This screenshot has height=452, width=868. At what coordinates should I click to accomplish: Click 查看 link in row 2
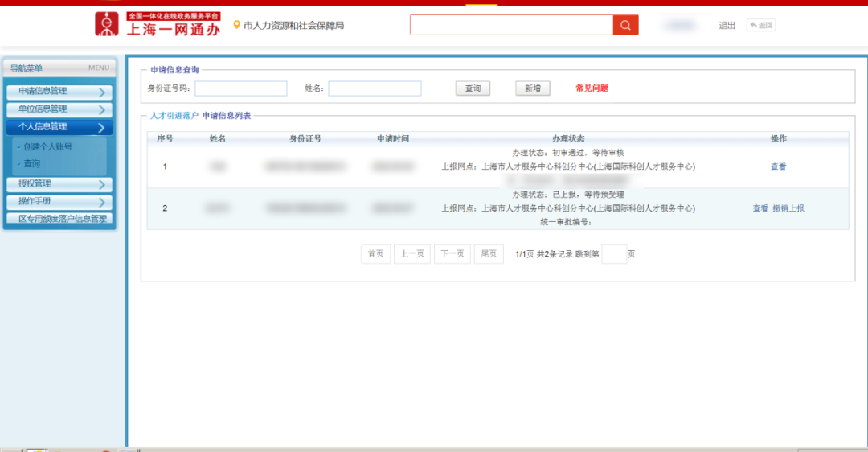coord(760,208)
